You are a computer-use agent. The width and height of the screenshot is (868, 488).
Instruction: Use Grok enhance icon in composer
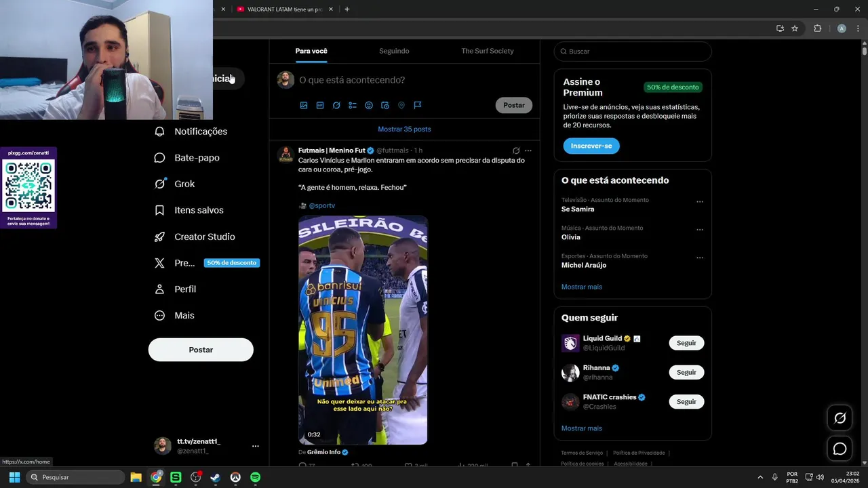(x=336, y=105)
